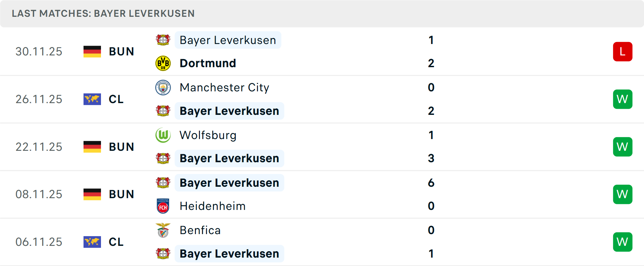Select the Borussia Dortmund BVB logo
644x266 pixels.
pos(163,63)
